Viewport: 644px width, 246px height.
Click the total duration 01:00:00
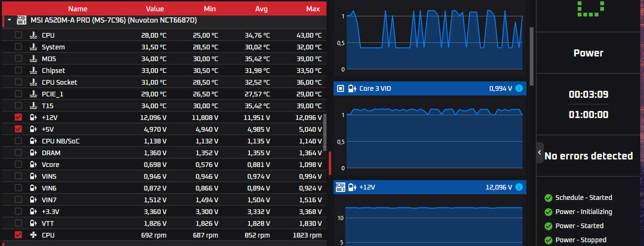(588, 114)
